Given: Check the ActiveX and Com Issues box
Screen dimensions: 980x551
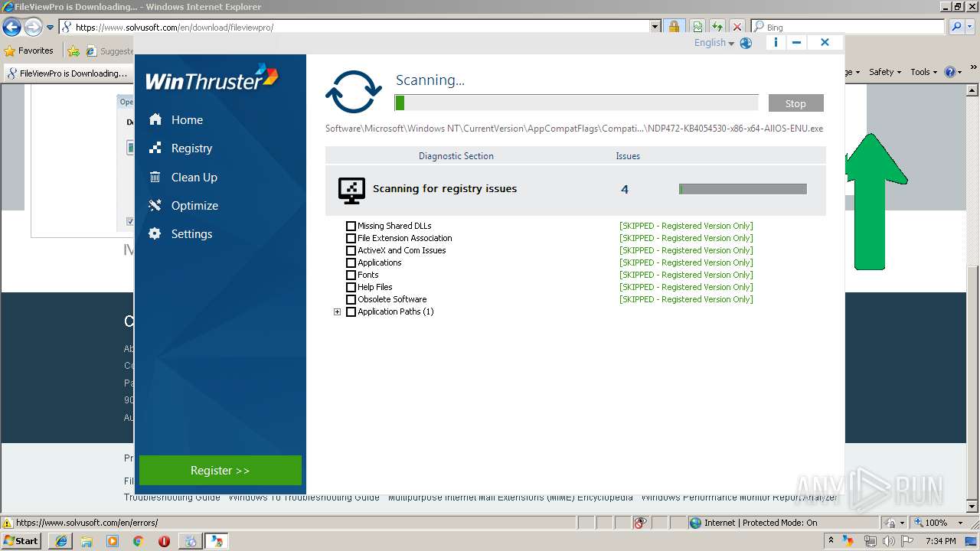Looking at the screenshot, I should [x=351, y=250].
